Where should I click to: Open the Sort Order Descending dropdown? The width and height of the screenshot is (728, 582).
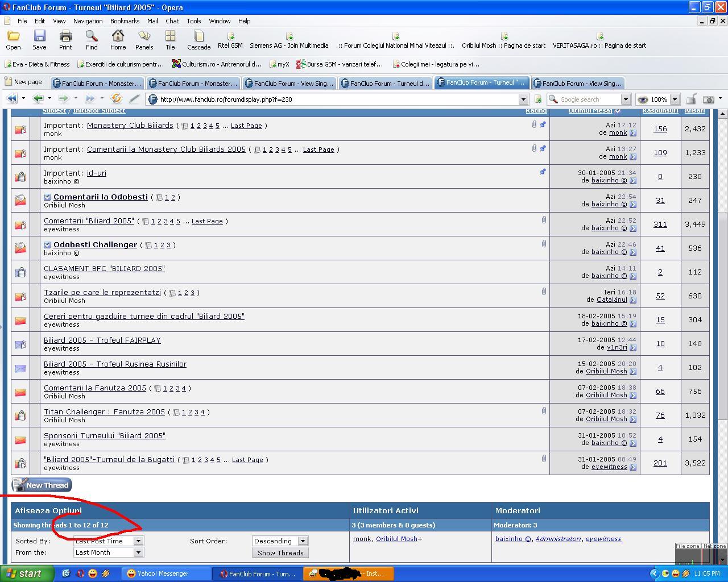pyautogui.click(x=303, y=541)
